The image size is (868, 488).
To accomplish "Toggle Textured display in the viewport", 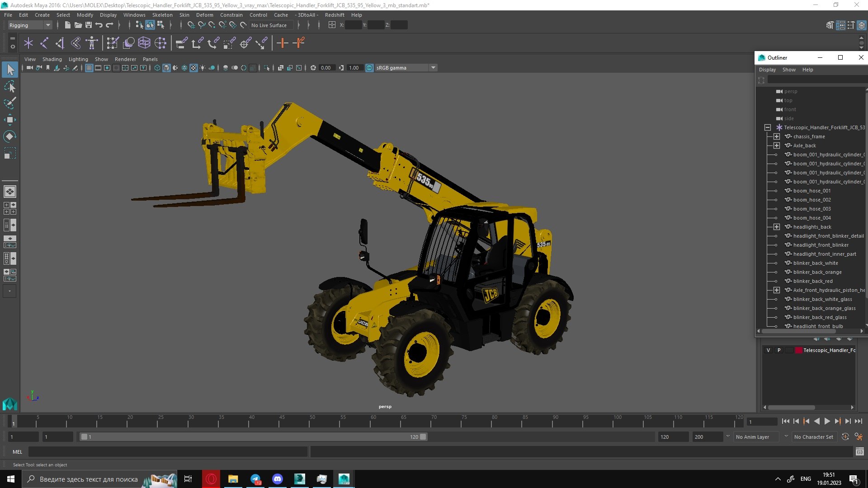I will click(x=193, y=68).
